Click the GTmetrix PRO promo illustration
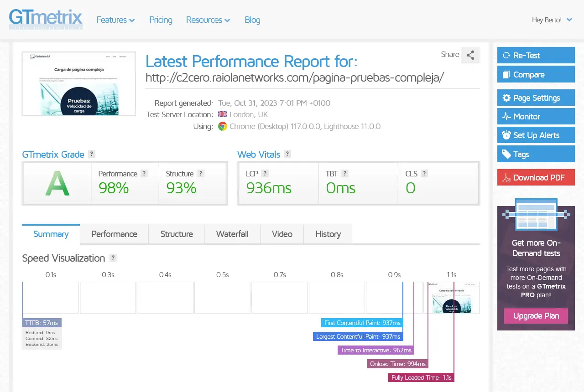The width and height of the screenshot is (584, 392). [536, 215]
